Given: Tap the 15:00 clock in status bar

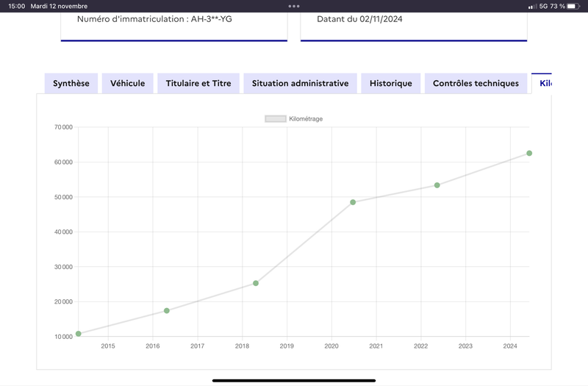Looking at the screenshot, I should (x=16, y=6).
